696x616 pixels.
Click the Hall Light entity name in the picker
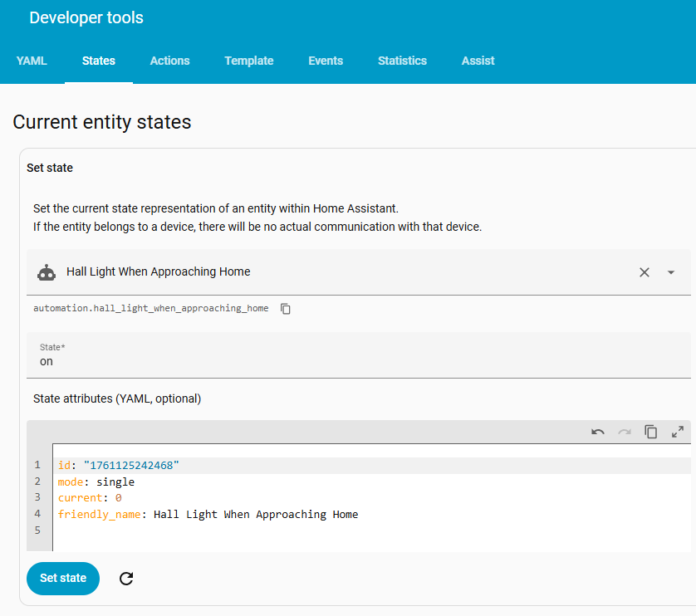[158, 271]
